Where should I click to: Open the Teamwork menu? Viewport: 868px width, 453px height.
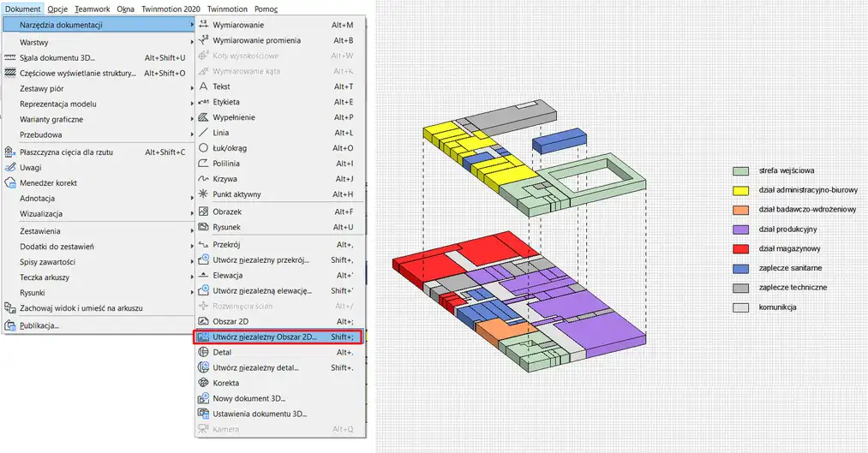[x=93, y=9]
